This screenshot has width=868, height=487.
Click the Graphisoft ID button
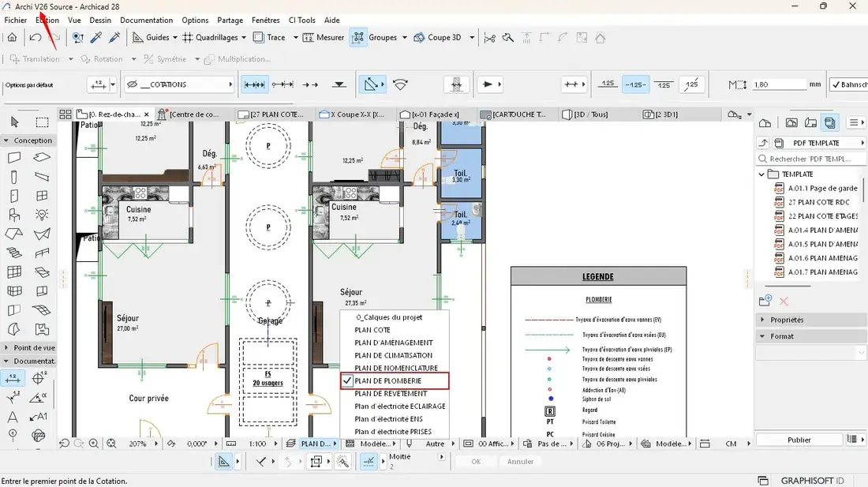[x=812, y=481]
